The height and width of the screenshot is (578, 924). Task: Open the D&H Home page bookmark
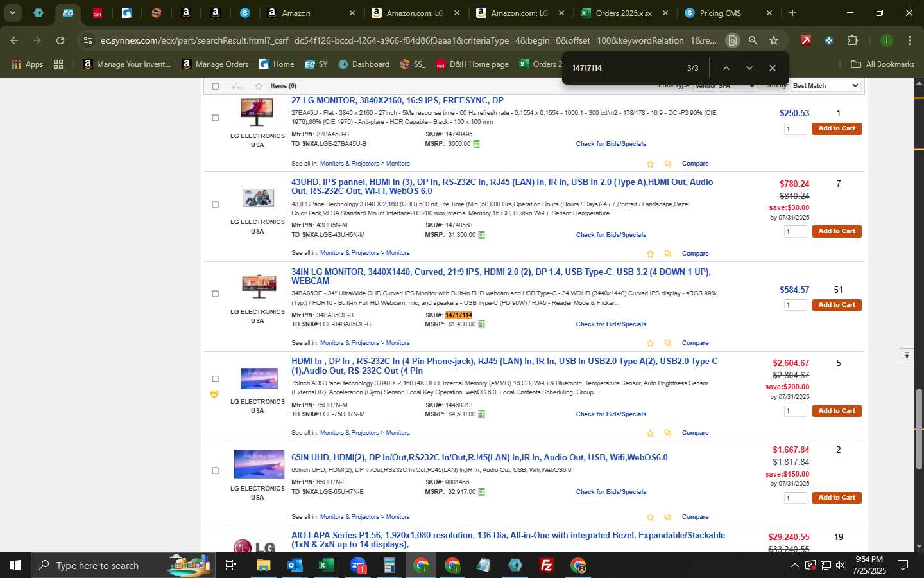click(472, 64)
